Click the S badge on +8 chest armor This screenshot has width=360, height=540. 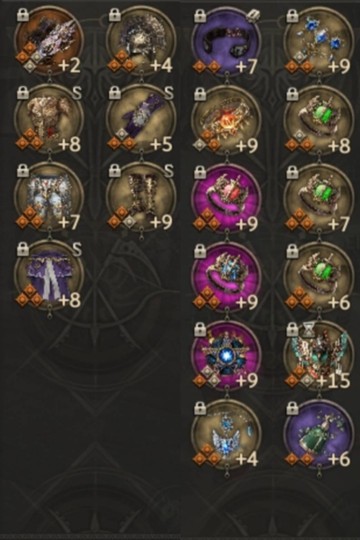(77, 92)
